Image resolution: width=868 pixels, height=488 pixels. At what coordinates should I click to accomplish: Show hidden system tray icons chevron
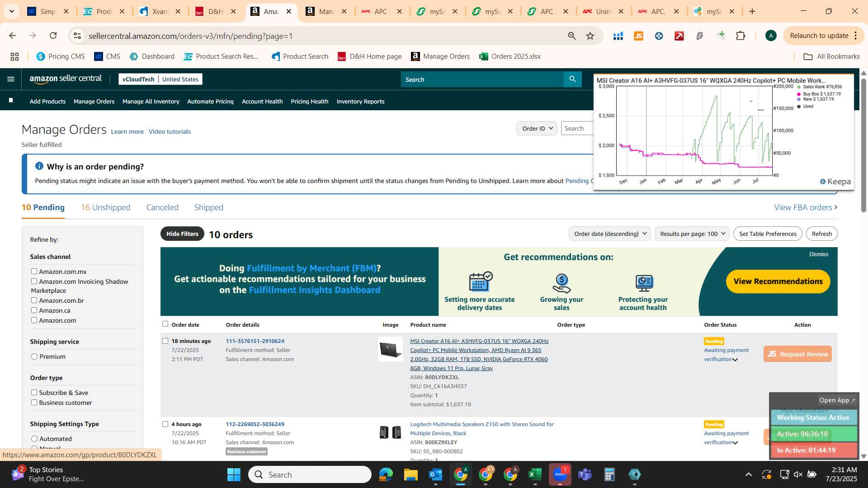pos(749,474)
